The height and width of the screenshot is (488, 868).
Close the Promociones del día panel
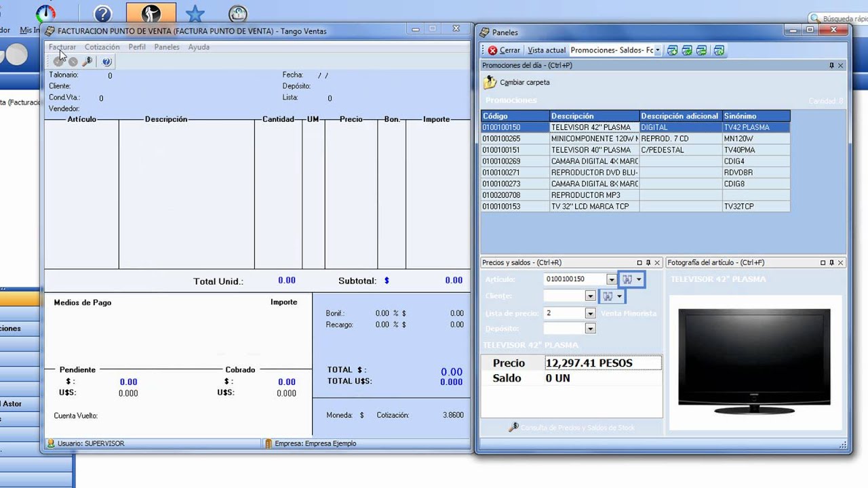(841, 66)
